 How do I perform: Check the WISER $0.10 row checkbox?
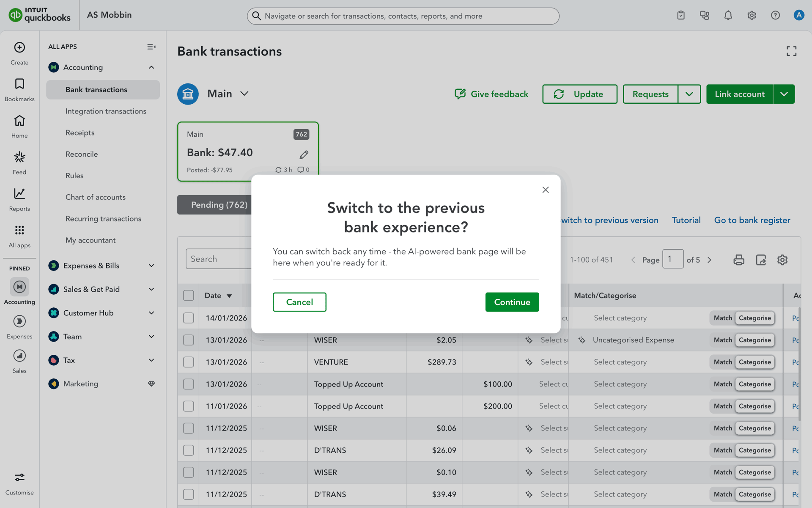point(189,472)
